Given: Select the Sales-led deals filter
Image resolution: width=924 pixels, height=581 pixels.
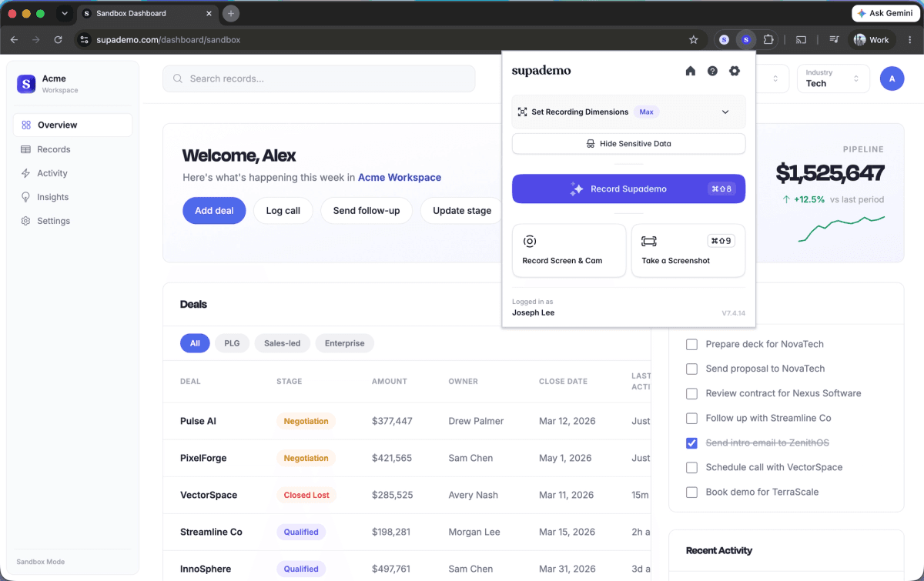Looking at the screenshot, I should click(282, 343).
